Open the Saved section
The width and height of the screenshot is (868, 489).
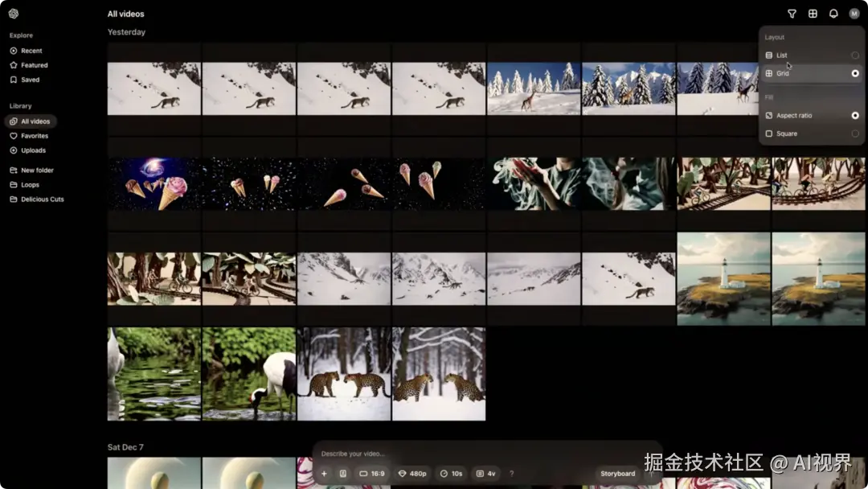(x=25, y=80)
